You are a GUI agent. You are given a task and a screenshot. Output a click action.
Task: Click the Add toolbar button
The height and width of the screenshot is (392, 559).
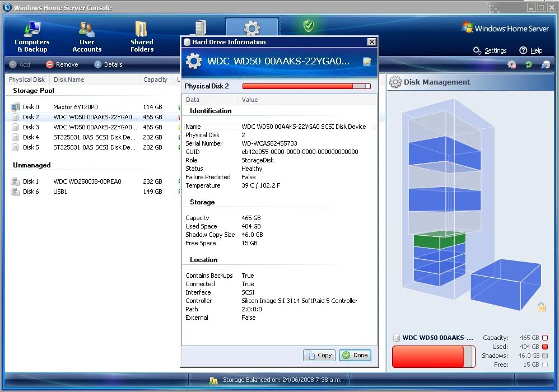[x=20, y=64]
